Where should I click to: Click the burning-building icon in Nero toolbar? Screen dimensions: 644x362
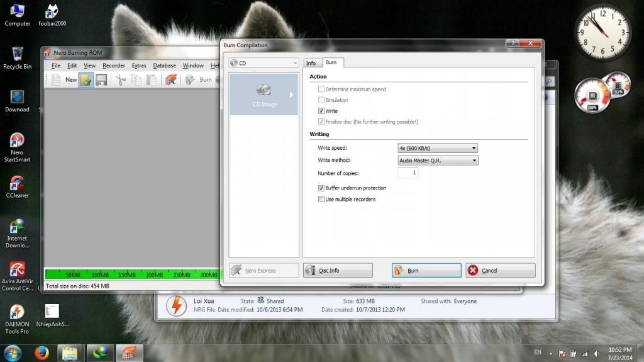click(x=171, y=80)
